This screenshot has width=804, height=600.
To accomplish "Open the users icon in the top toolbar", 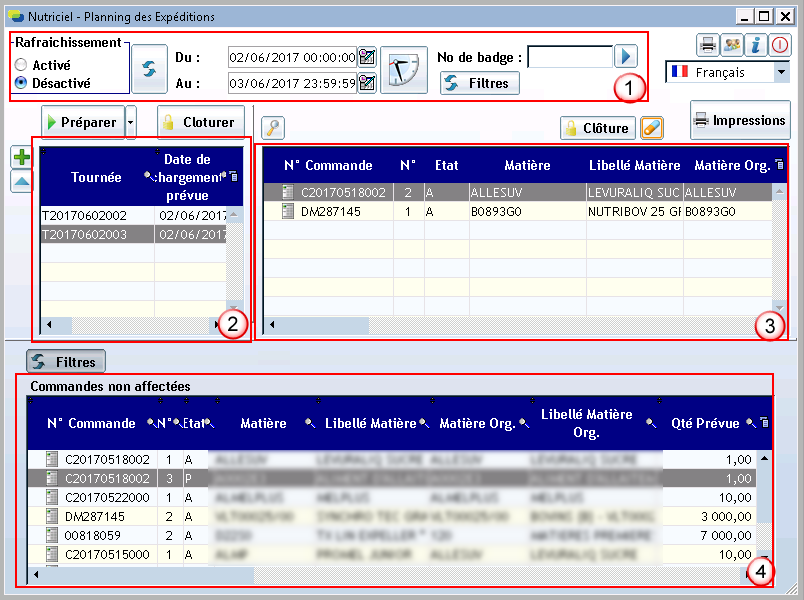I will click(x=732, y=45).
